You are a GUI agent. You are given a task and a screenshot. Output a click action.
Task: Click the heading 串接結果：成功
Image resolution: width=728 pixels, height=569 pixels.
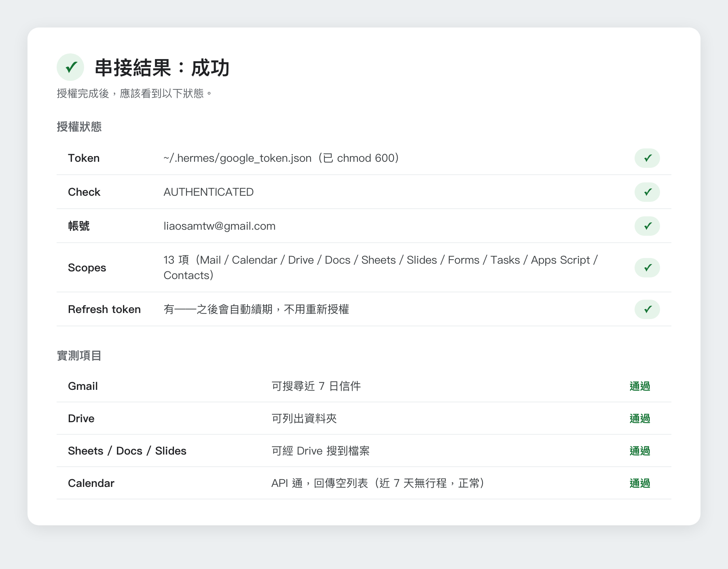point(162,68)
